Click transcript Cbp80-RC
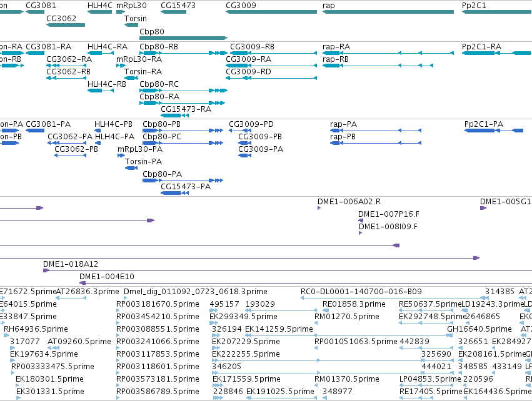Image resolution: width=532 pixels, height=401 pixels. (x=184, y=91)
